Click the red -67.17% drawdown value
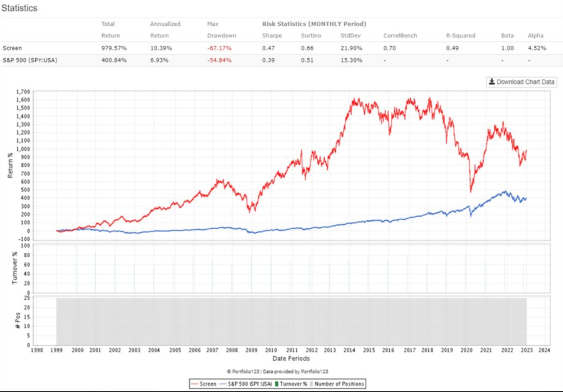563x392 pixels. pyautogui.click(x=219, y=48)
